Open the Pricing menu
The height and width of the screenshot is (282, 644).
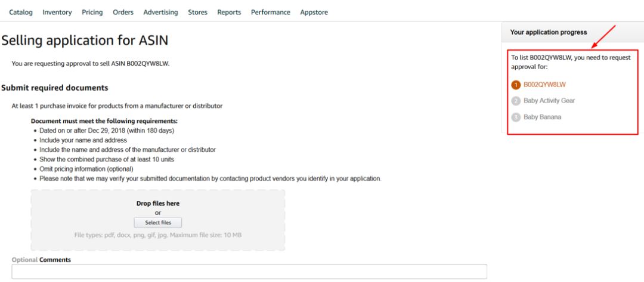[92, 13]
